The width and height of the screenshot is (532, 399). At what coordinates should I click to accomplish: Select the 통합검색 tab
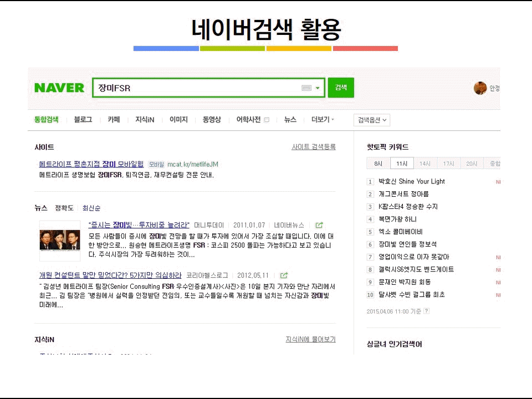tap(47, 120)
